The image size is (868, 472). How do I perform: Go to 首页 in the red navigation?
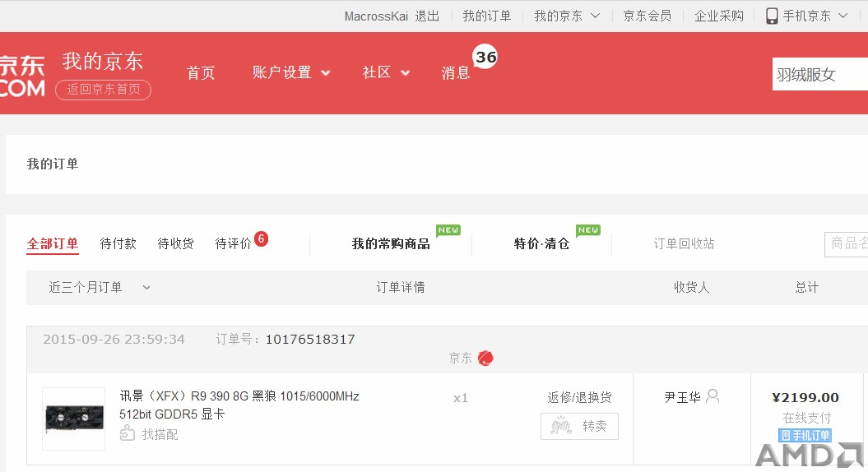point(201,72)
